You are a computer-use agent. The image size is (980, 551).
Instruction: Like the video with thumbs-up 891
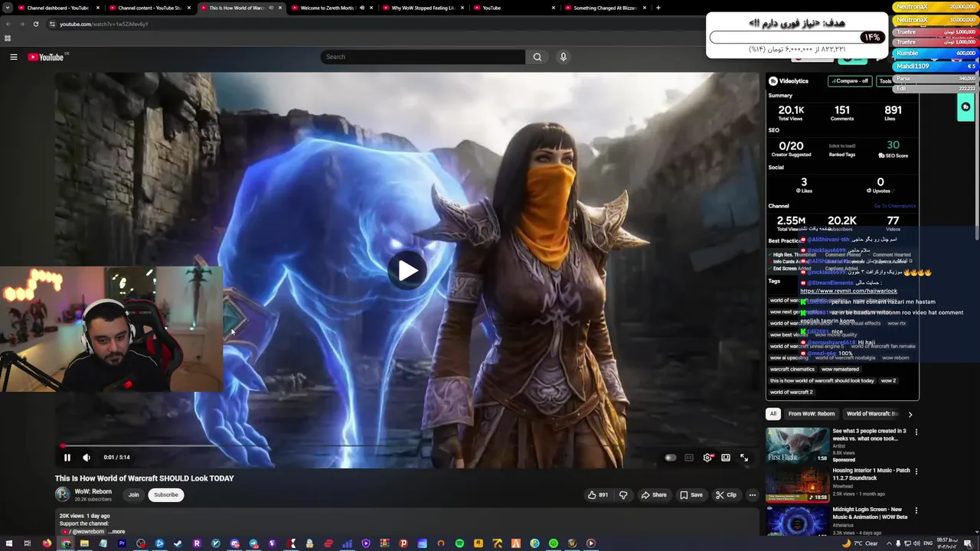[x=598, y=495]
